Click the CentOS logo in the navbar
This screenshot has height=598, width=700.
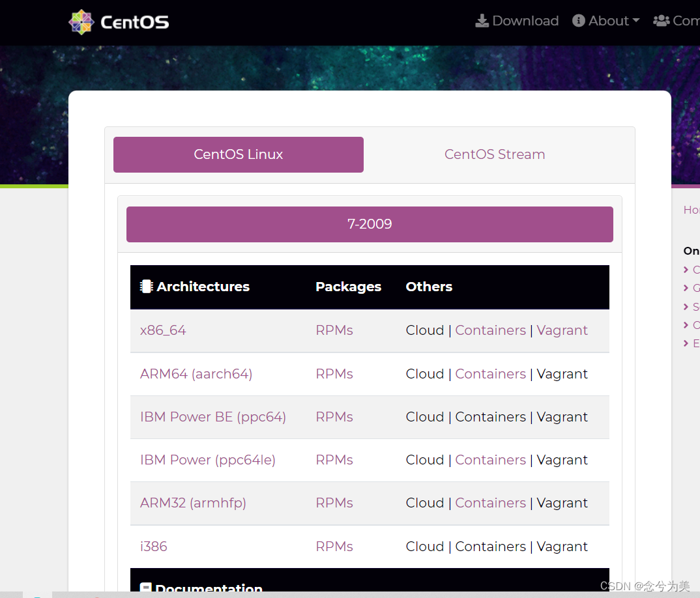point(118,21)
